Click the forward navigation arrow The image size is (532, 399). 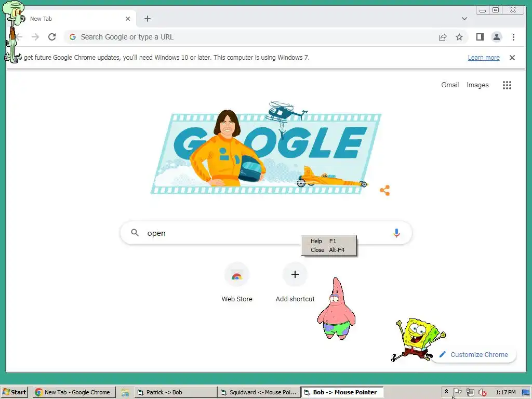pyautogui.click(x=35, y=37)
